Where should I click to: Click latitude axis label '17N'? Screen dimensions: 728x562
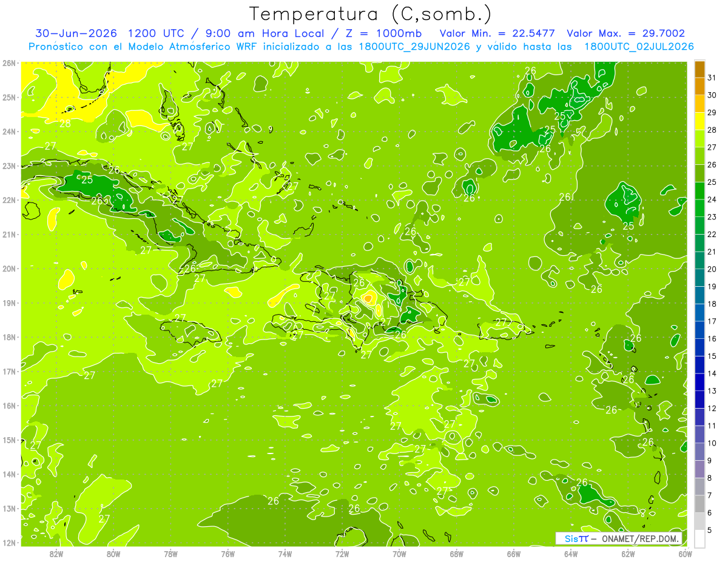tap(10, 371)
